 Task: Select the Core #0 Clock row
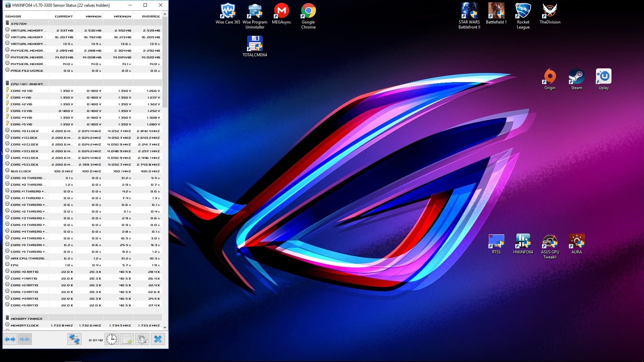tap(83, 131)
